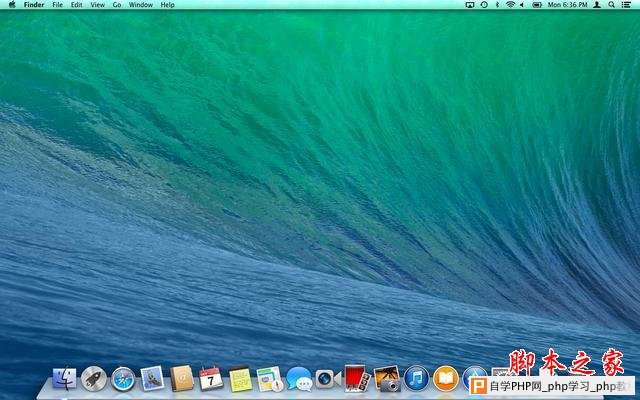640x400 pixels.
Task: Open the Help menu
Action: click(x=167, y=5)
